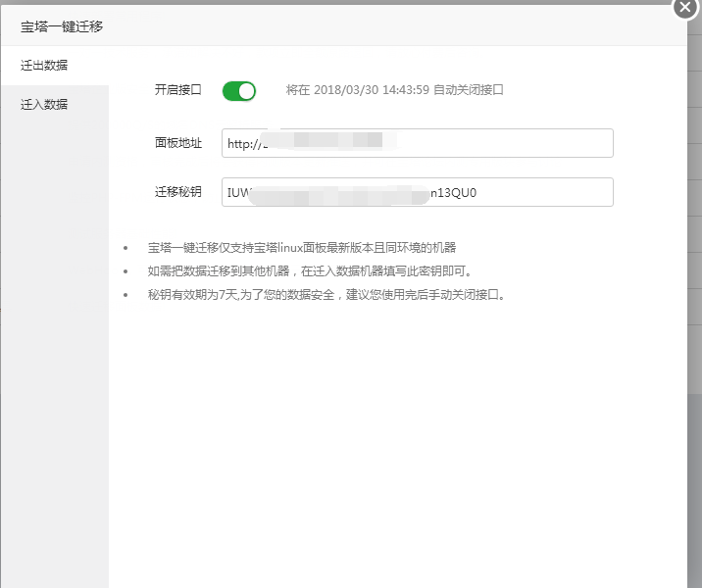Viewport: 702px width, 588px height.
Task: Click the 迁移秘钥 label
Action: pos(178,192)
